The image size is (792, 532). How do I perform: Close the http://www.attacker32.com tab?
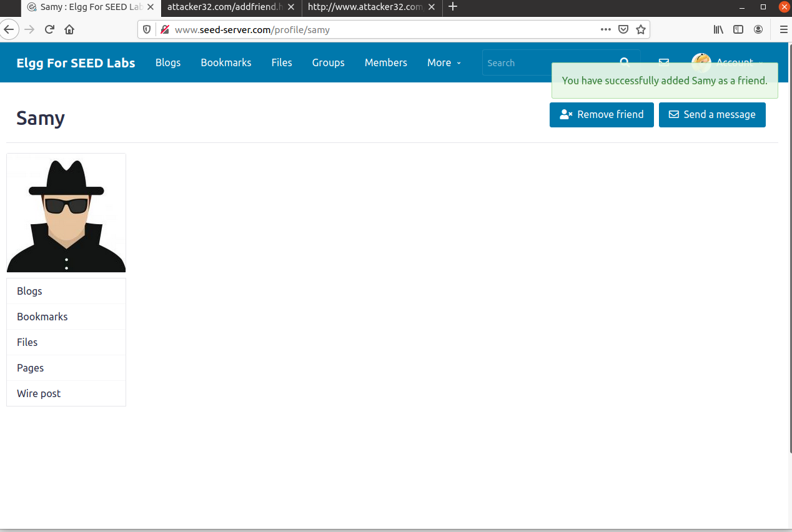tap(433, 7)
